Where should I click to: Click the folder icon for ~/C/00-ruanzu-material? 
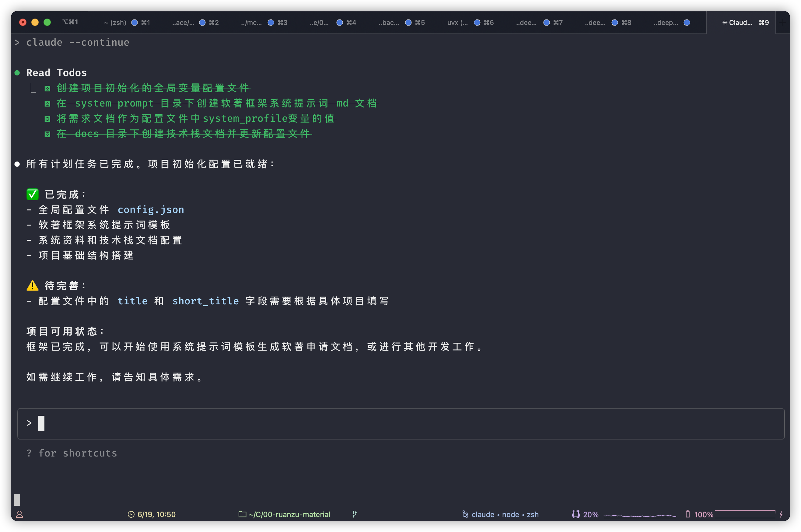click(242, 514)
